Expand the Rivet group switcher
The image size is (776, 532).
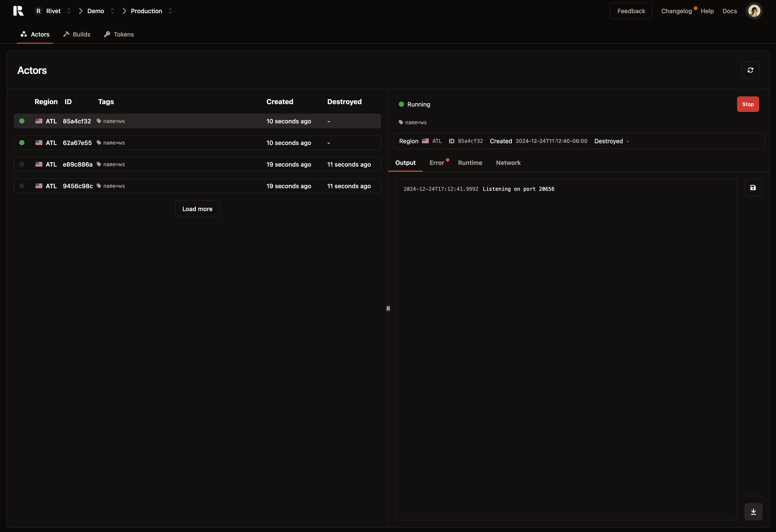pos(69,11)
